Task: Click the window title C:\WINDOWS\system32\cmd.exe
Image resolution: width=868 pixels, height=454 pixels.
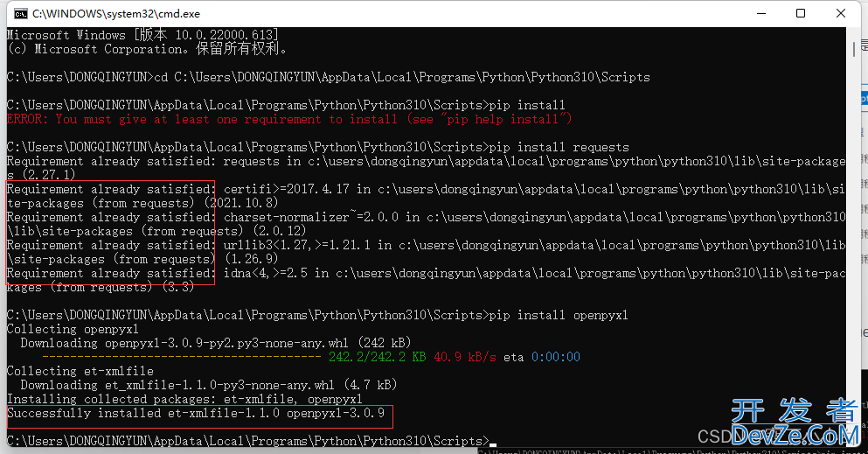Action: pyautogui.click(x=116, y=14)
